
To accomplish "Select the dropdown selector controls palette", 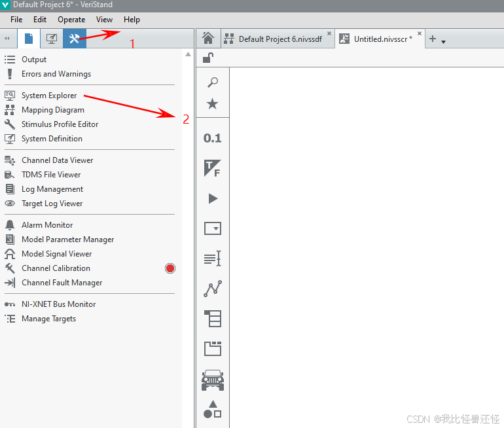I will pos(213,228).
